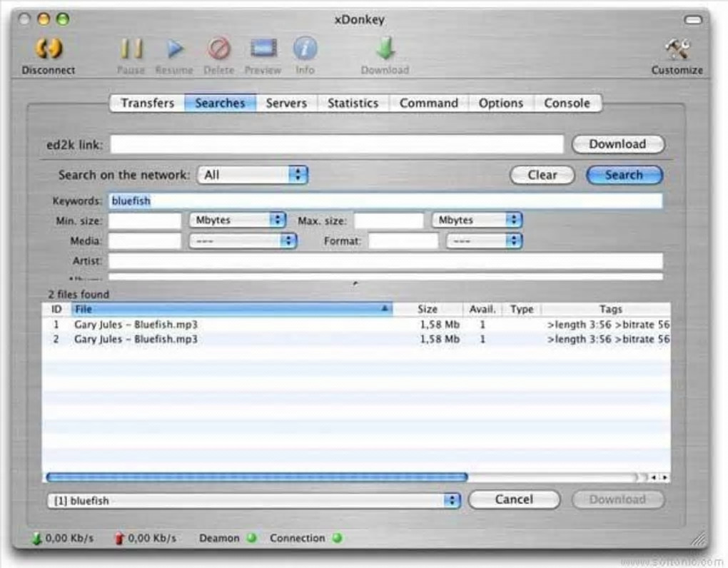This screenshot has height=568, width=728.
Task: Click the green arrow Download toolbar icon
Action: click(x=385, y=49)
